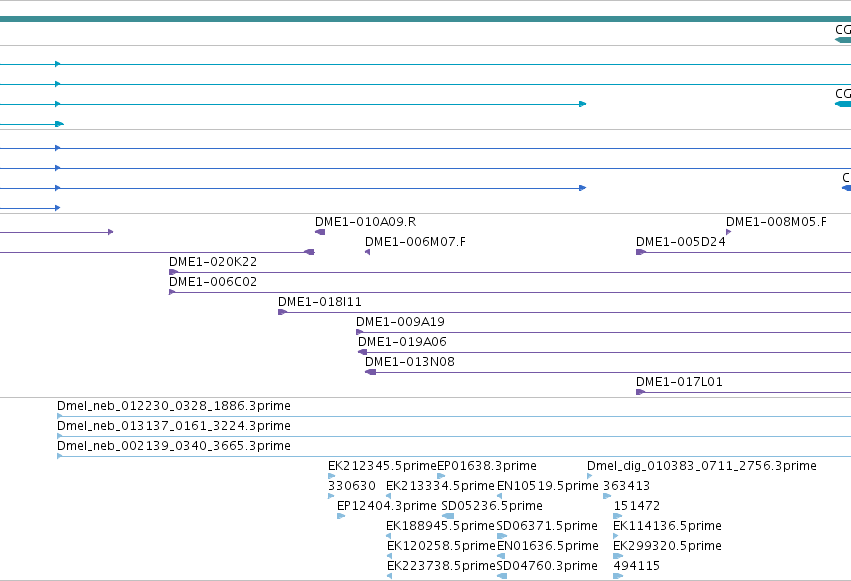Viewport: 851px width, 581px height.
Task: Click the thick teal bar at top
Action: coord(426,19)
